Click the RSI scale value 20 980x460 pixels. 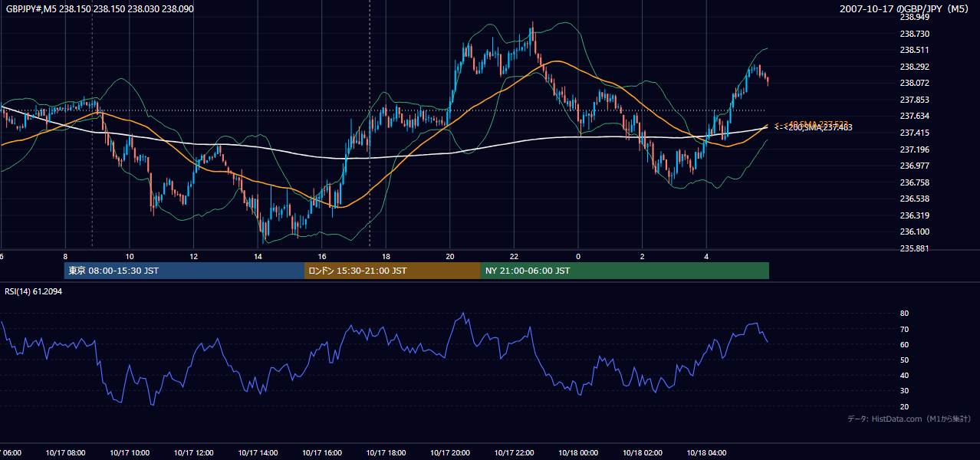(x=904, y=406)
